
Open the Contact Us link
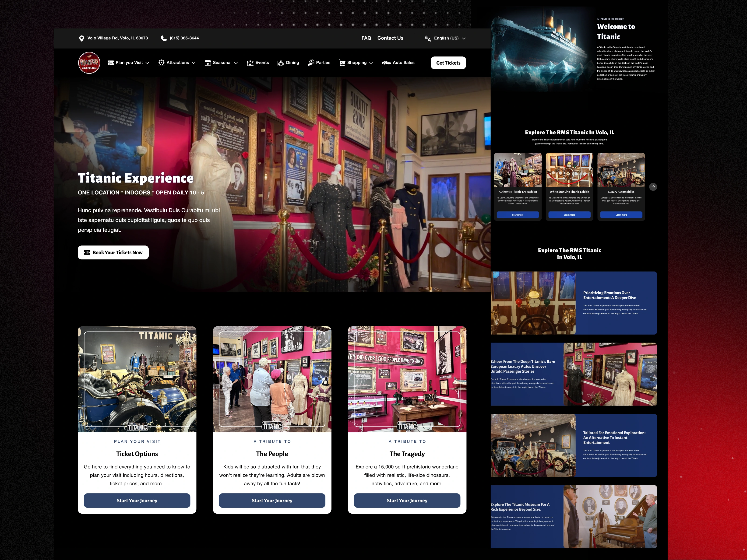tap(390, 38)
